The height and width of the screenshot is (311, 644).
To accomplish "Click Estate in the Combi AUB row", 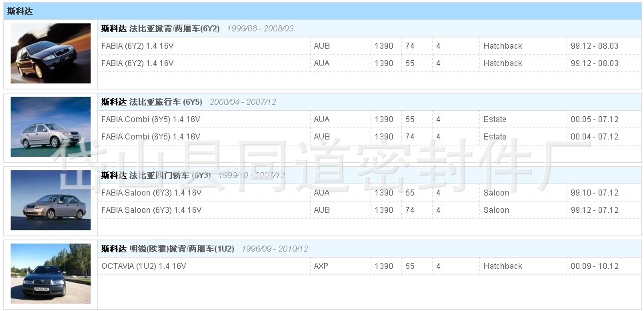I will pyautogui.click(x=495, y=137).
